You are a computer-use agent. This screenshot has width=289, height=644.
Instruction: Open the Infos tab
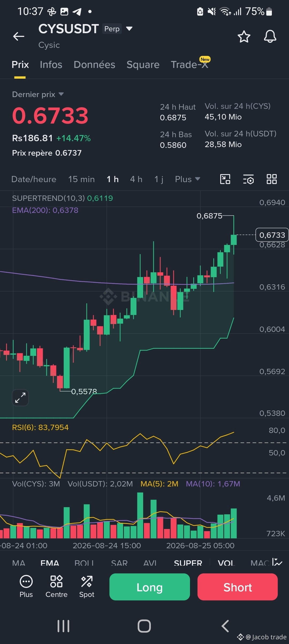click(51, 65)
